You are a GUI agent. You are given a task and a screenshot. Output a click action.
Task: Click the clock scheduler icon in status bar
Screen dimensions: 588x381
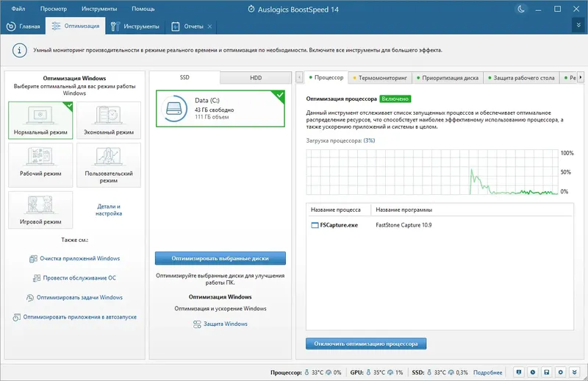click(x=533, y=372)
